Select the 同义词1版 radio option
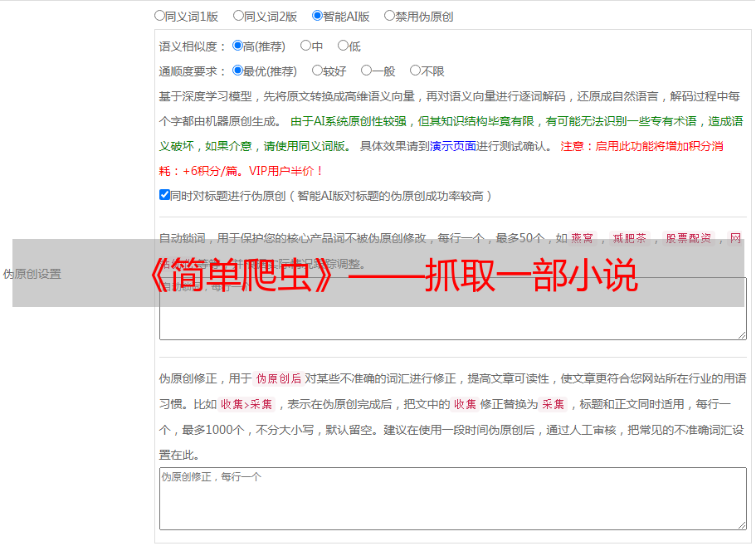Viewport: 756px width, 546px height. [x=159, y=16]
